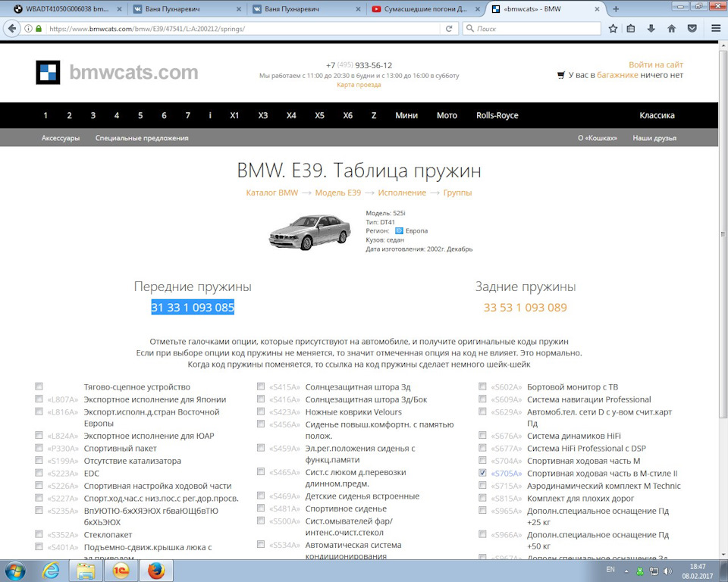Screen dimensions: 728x582
Task: Open 1C application on taskbar
Action: (121, 571)
